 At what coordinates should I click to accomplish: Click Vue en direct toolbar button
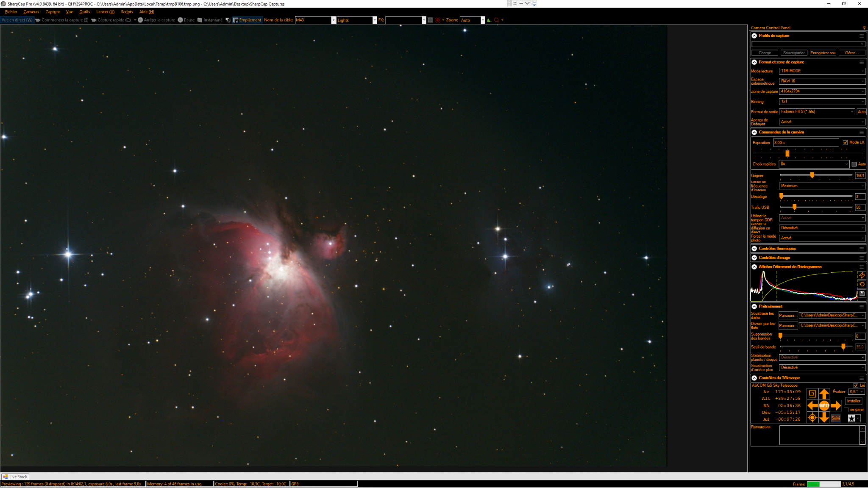[x=17, y=20]
